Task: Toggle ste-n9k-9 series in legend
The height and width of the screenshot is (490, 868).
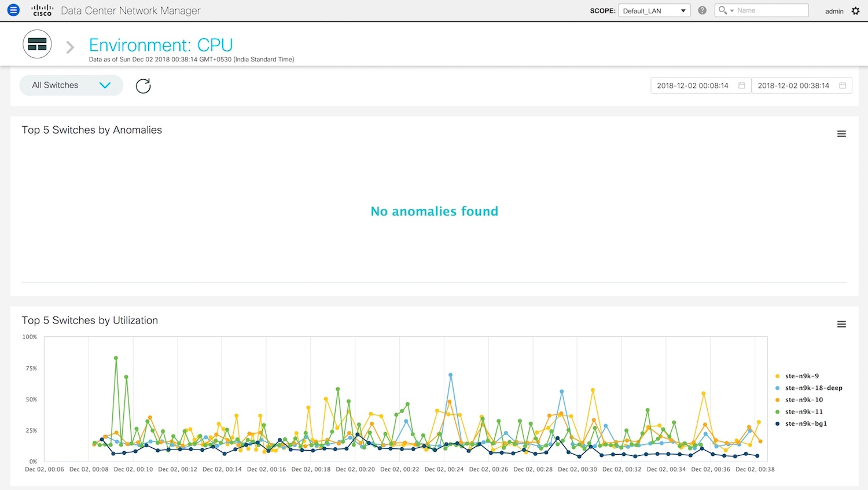Action: (x=801, y=376)
